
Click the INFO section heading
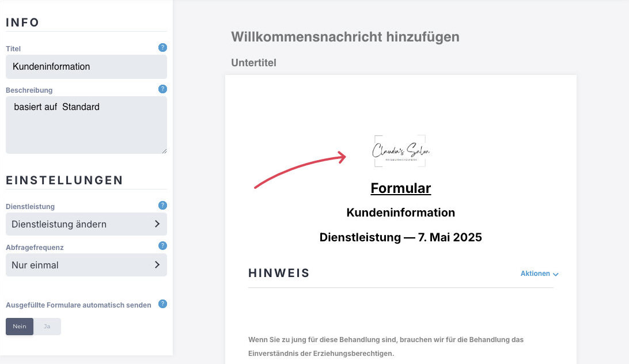[22, 22]
